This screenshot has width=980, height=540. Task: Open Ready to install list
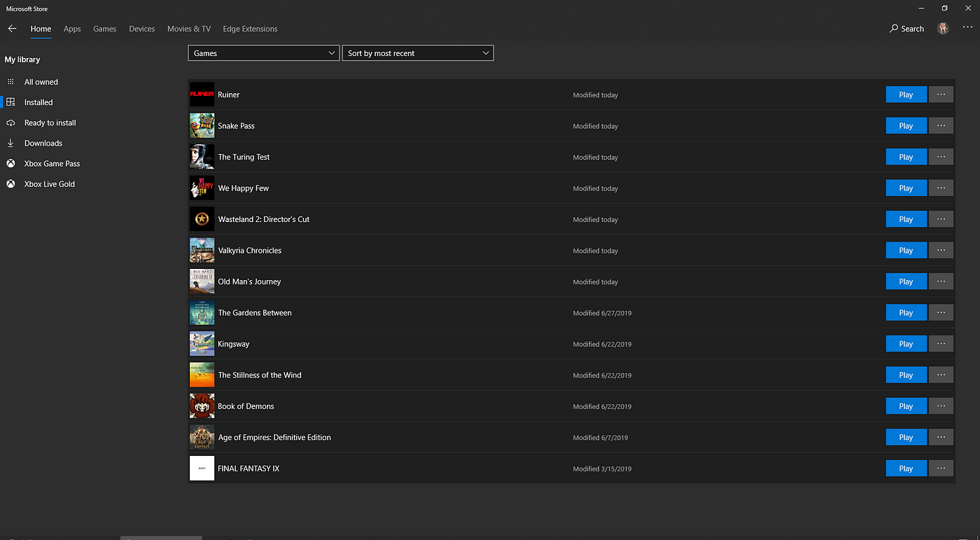pos(50,123)
